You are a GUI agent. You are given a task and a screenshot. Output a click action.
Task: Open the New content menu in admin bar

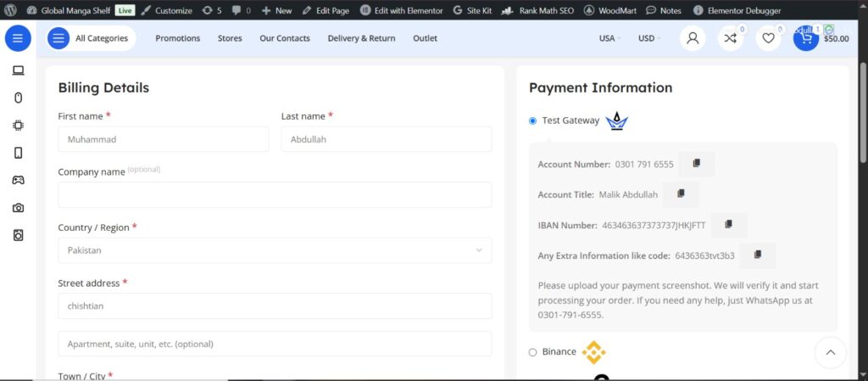coord(276,10)
